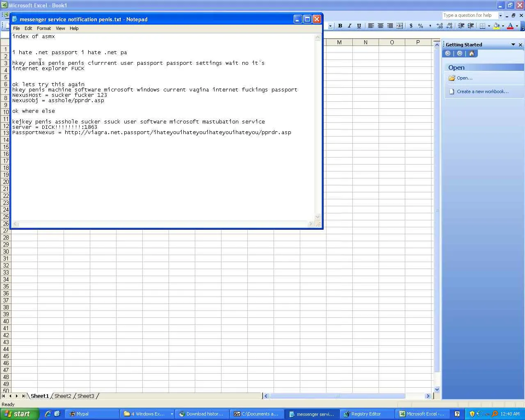The width and height of the screenshot is (525, 420).
Task: Apply Borders using the borders icon
Action: coord(482,26)
